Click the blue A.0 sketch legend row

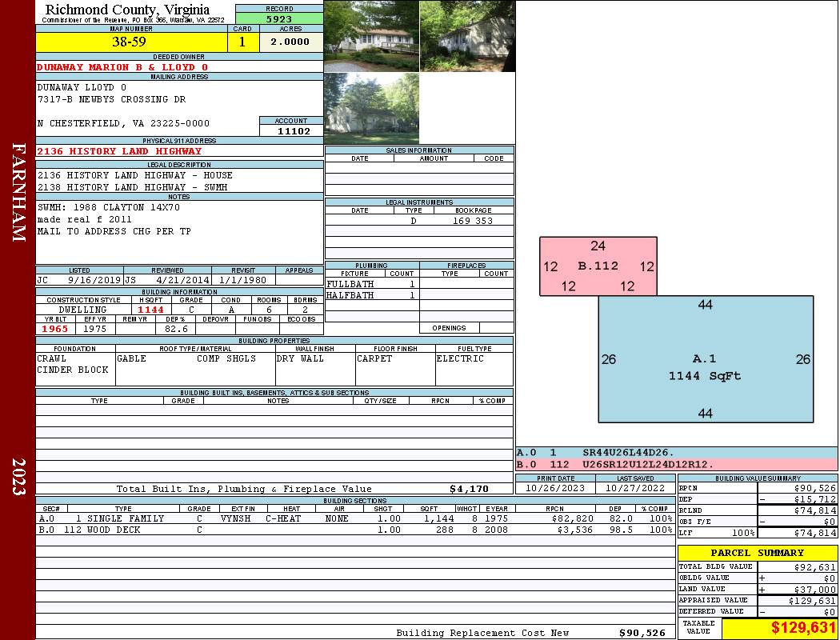(676, 453)
